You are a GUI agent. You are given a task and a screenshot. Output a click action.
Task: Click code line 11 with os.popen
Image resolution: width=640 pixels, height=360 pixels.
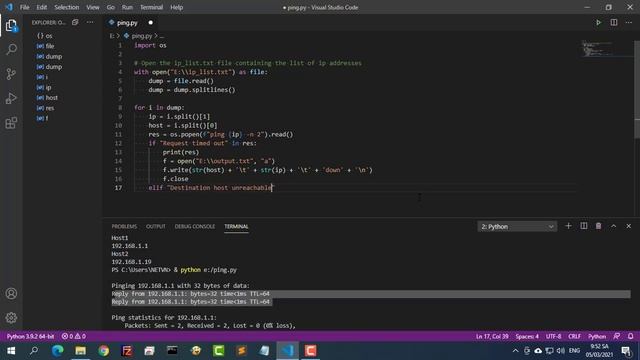tap(221, 134)
